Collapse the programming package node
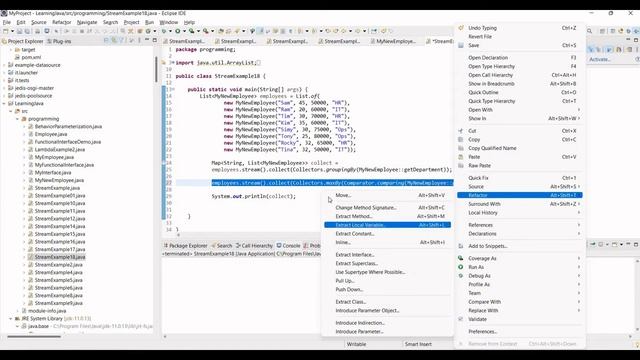The image size is (640, 360). (x=18, y=119)
